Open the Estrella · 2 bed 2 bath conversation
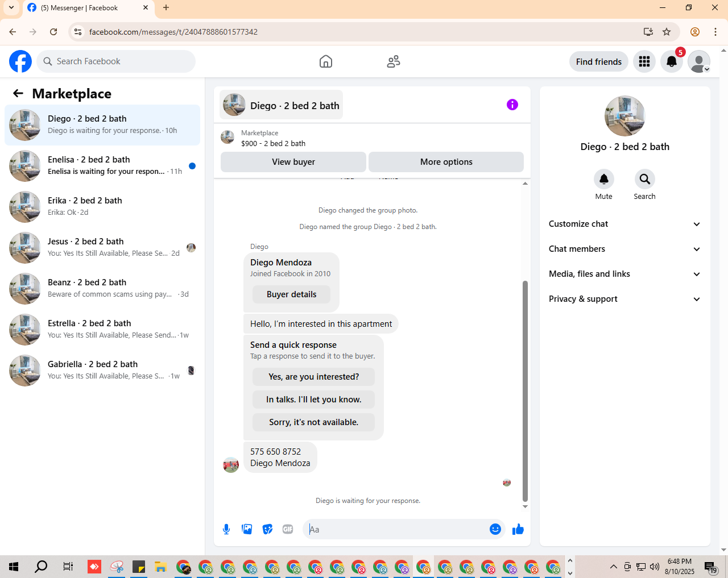The height and width of the screenshot is (578, 728). click(102, 330)
